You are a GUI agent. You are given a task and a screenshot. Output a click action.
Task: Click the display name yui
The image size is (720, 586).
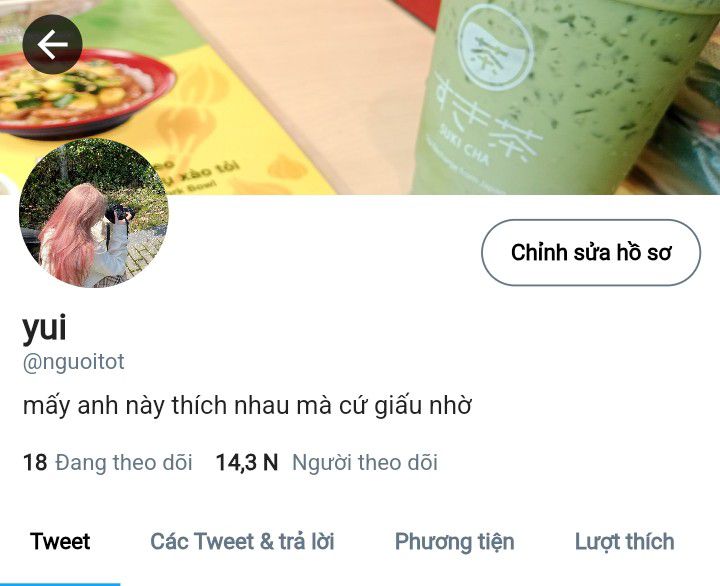[45, 328]
